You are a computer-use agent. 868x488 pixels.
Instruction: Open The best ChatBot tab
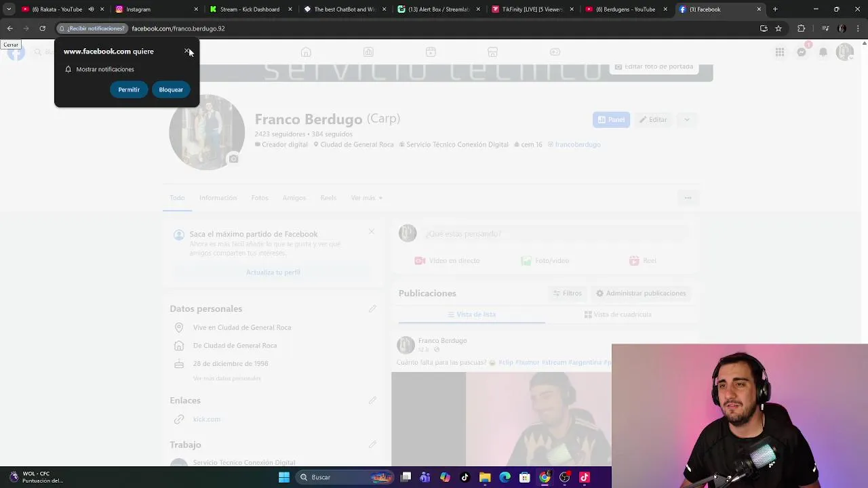pyautogui.click(x=344, y=9)
